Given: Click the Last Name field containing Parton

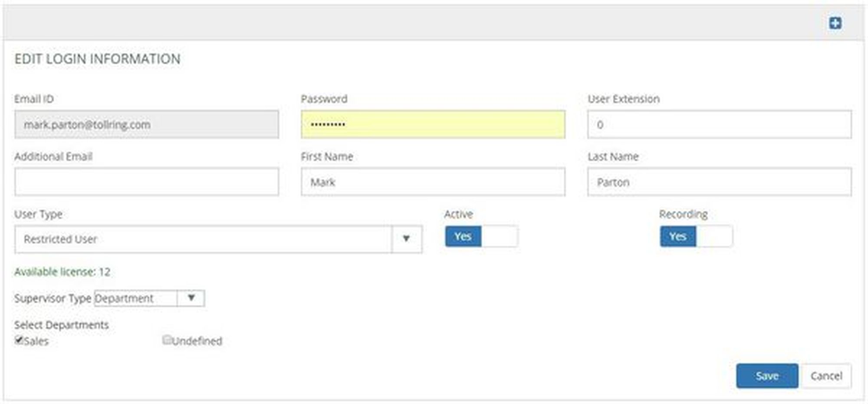Looking at the screenshot, I should tap(719, 182).
